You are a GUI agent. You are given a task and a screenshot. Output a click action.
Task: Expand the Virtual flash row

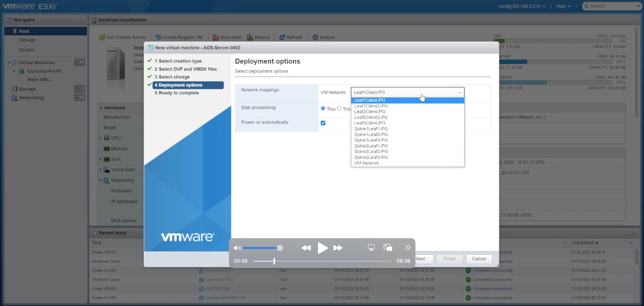pyautogui.click(x=100, y=170)
